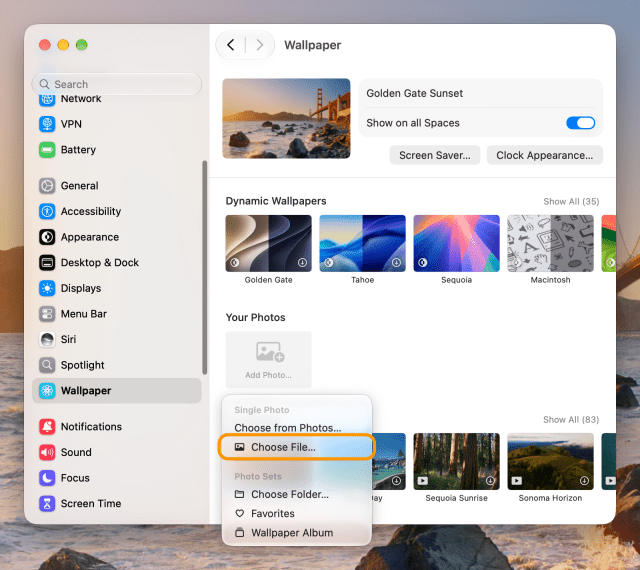
Task: Select the Tahoe dynamic wallpaper thumbnail
Action: (362, 243)
